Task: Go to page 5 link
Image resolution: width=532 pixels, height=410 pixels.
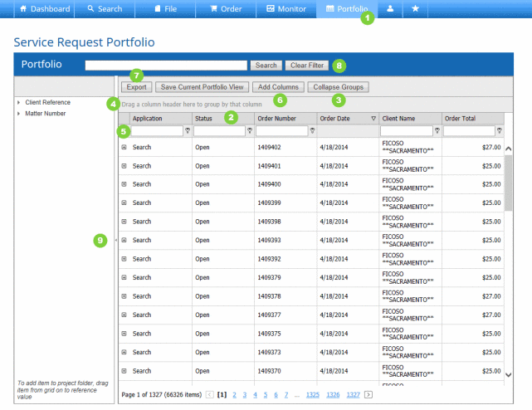Action: click(x=266, y=395)
